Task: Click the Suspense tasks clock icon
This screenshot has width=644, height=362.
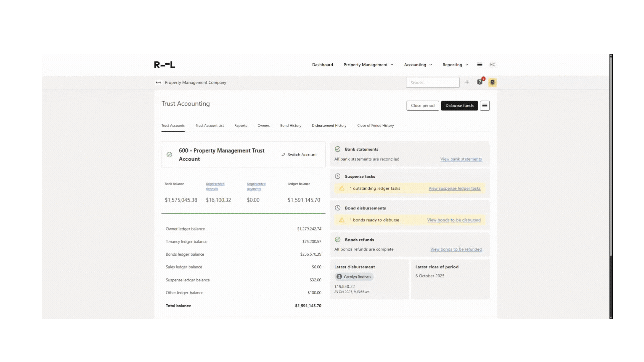Action: (338, 176)
